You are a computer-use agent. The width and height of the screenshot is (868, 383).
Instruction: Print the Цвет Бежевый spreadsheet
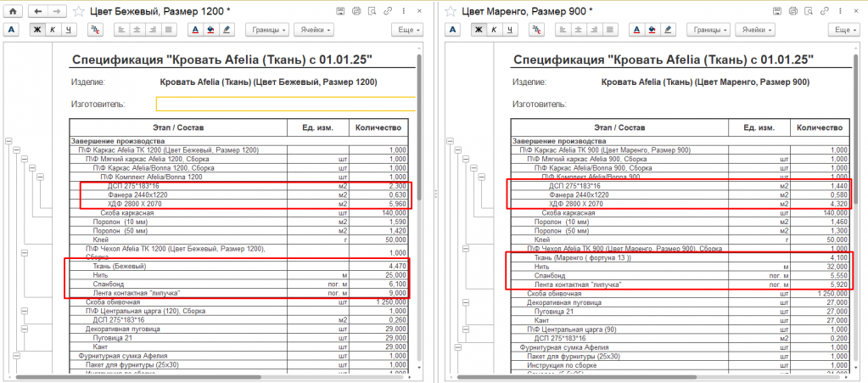[356, 11]
